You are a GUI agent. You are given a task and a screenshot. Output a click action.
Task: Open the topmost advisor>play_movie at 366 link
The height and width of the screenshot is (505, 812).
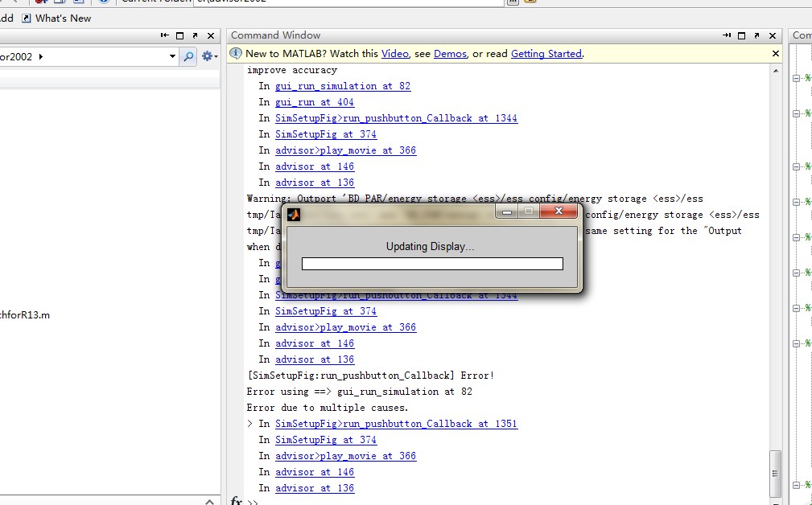[x=345, y=150]
